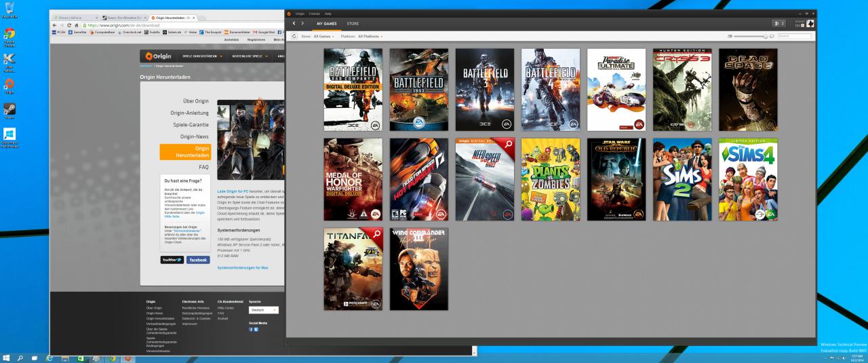This screenshot has height=363, width=868.
Task: Open Google Chrome desktop shortcut
Action: pos(9,36)
